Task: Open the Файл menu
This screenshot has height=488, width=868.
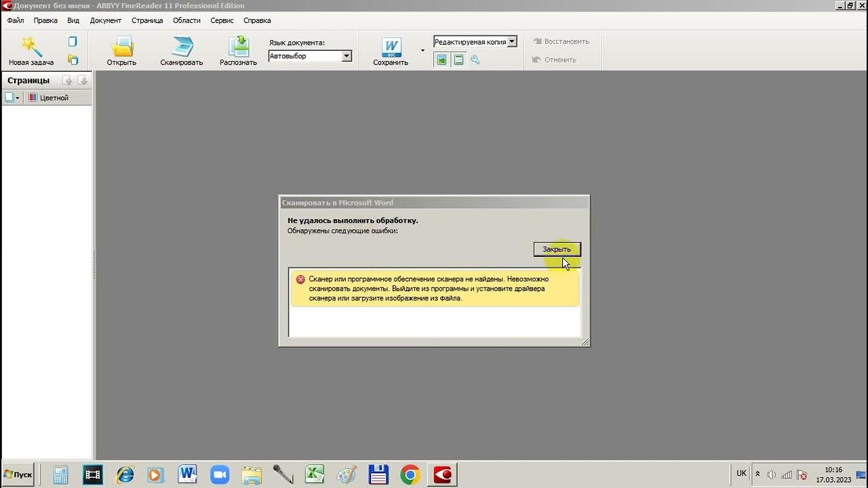Action: coord(16,20)
